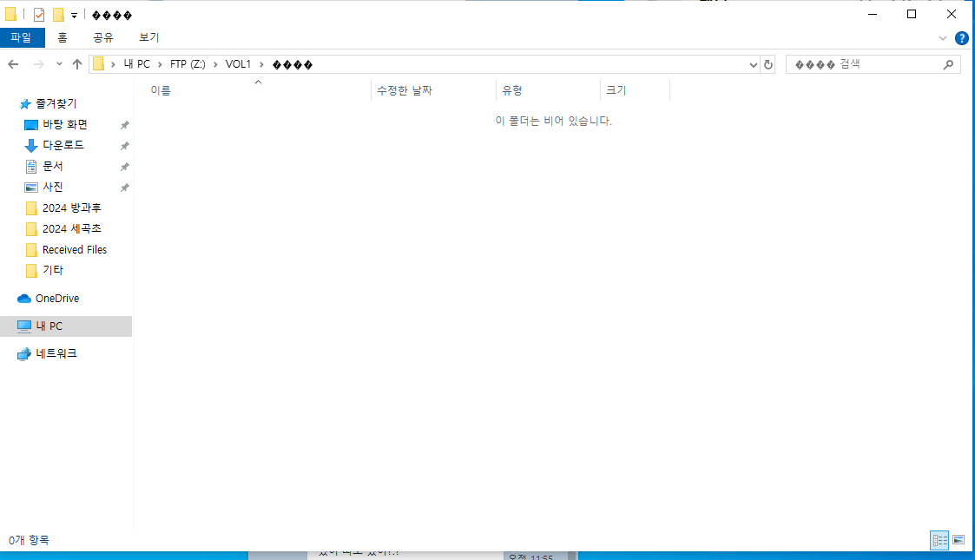Viewport: 975px width, 560px height.
Task: Open the 기타 folder in sidebar
Action: tap(52, 270)
